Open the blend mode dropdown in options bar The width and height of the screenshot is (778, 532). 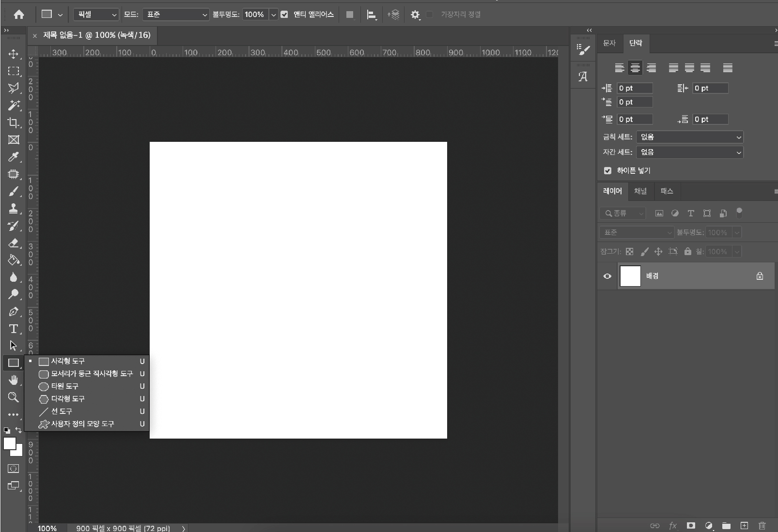point(176,15)
